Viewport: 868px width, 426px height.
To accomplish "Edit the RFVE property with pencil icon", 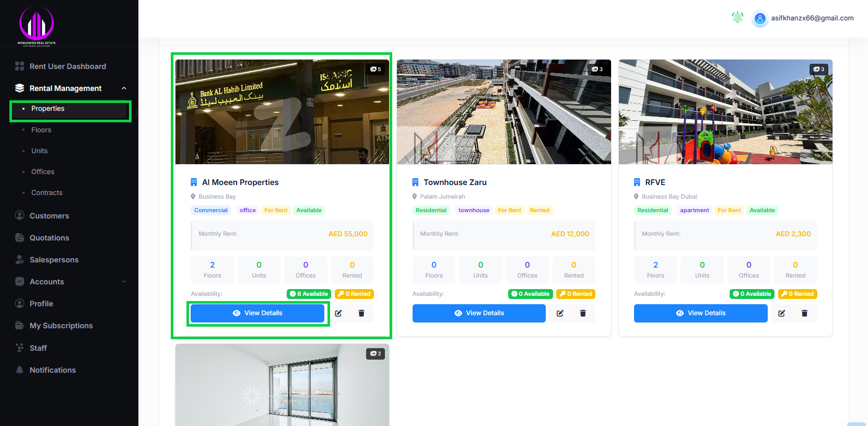I will pyautogui.click(x=781, y=313).
